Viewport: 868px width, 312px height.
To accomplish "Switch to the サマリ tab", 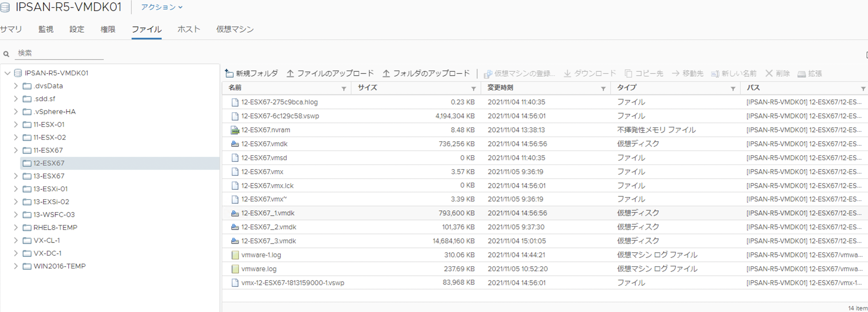I will (x=11, y=29).
